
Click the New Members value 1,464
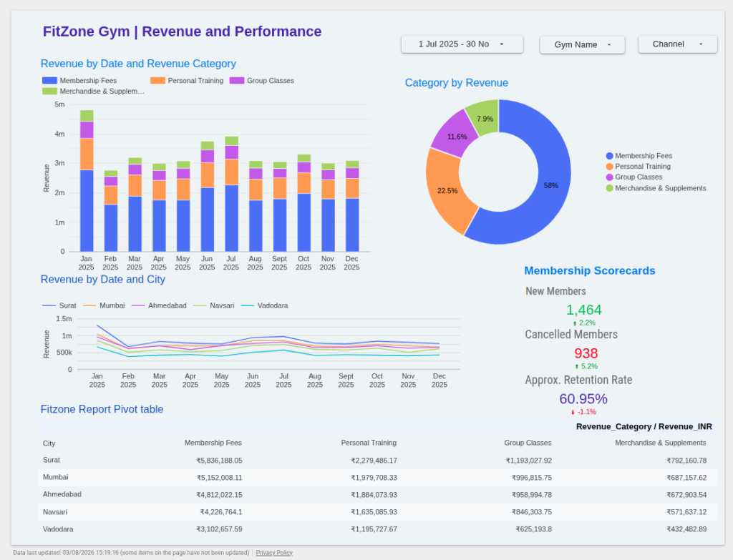tap(584, 310)
